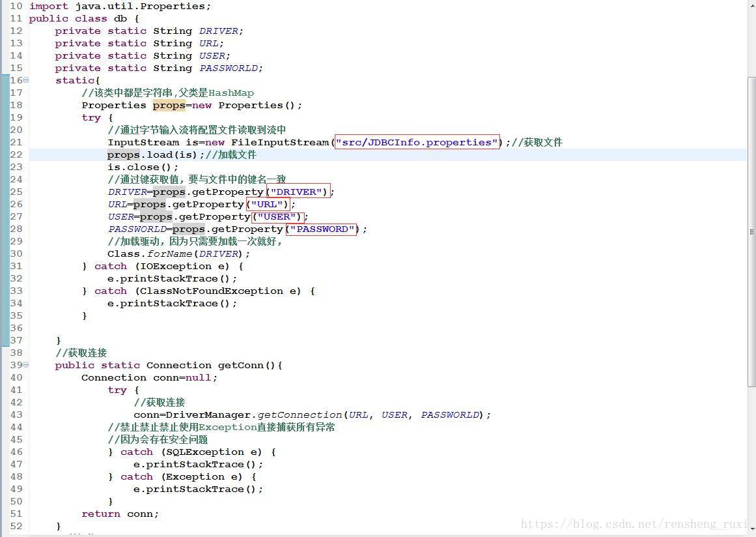This screenshot has height=537, width=756.
Task: Click line number 43 in the gutter
Action: point(16,415)
